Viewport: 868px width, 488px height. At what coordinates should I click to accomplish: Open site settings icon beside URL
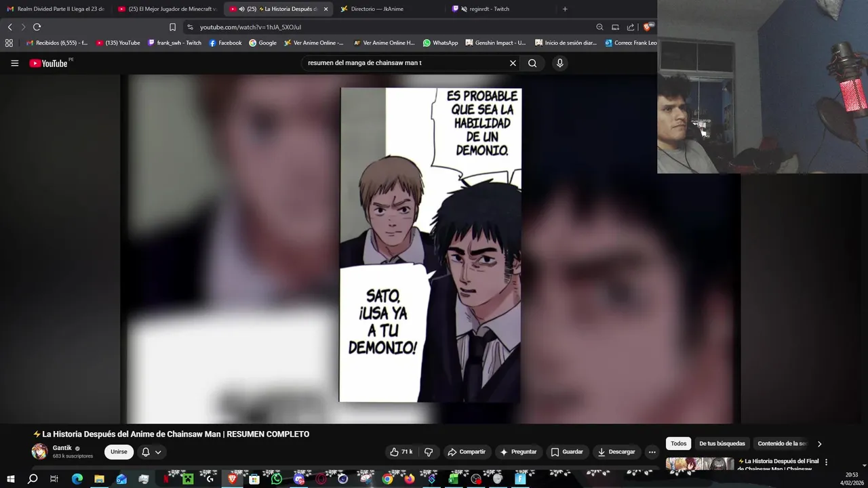click(x=190, y=27)
